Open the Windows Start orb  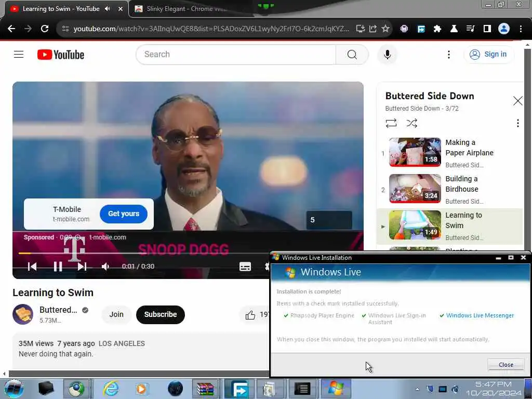tap(14, 389)
